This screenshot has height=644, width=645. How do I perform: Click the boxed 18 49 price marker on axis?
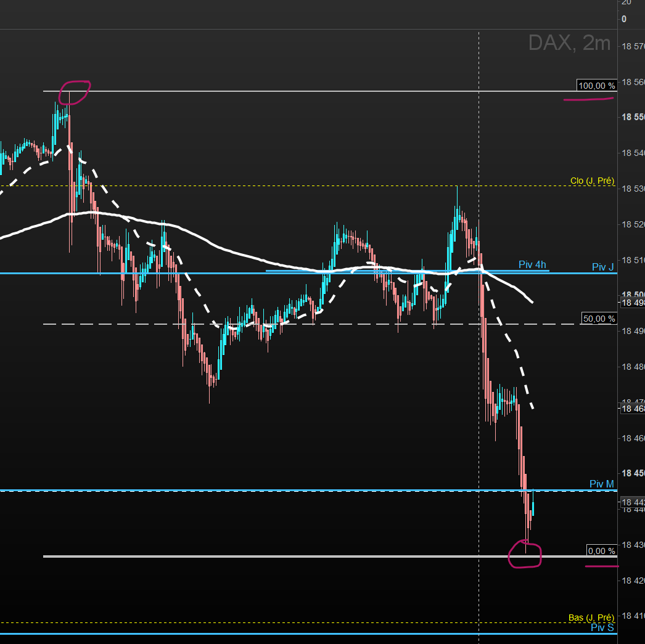coord(633,303)
